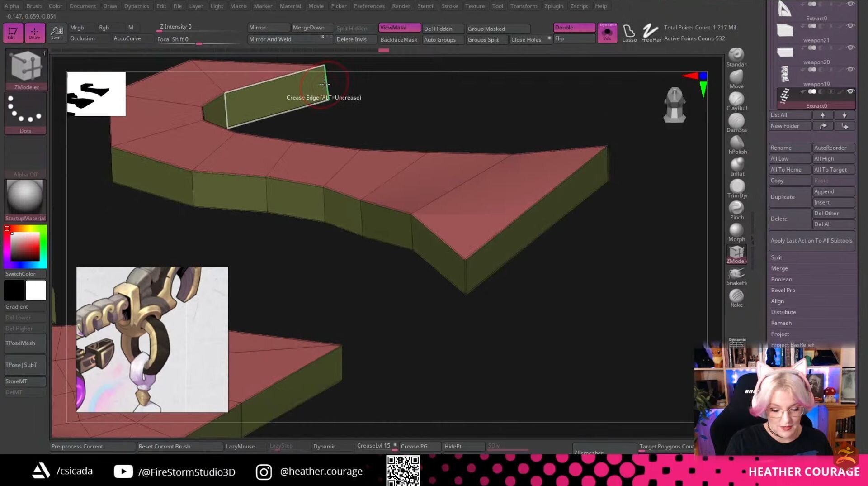Viewport: 868px width, 486px height.
Task: Move subtool down with the down arrow
Action: pyautogui.click(x=844, y=115)
